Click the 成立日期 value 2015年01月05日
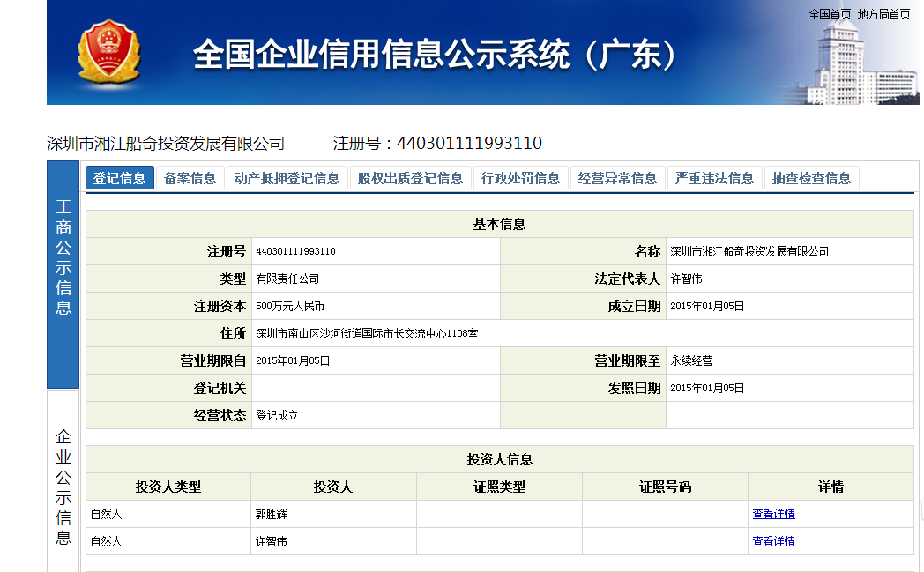 [707, 306]
